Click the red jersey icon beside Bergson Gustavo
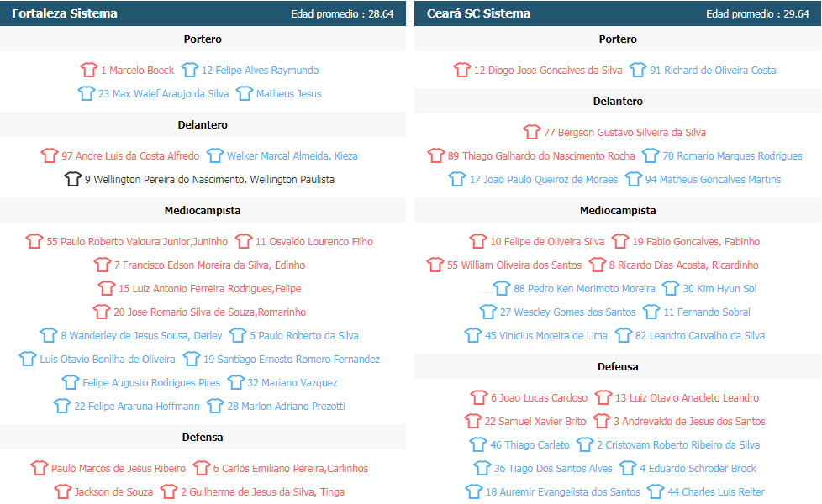The width and height of the screenshot is (822, 504). pos(531,132)
